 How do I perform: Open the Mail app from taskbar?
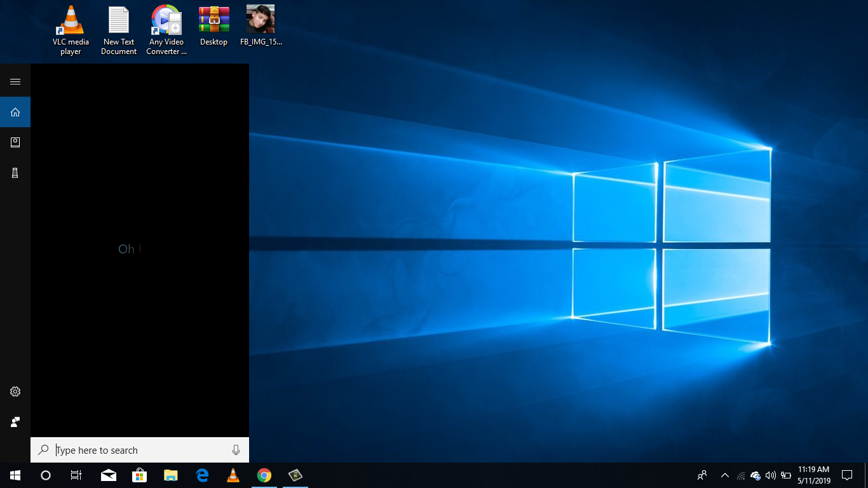109,475
